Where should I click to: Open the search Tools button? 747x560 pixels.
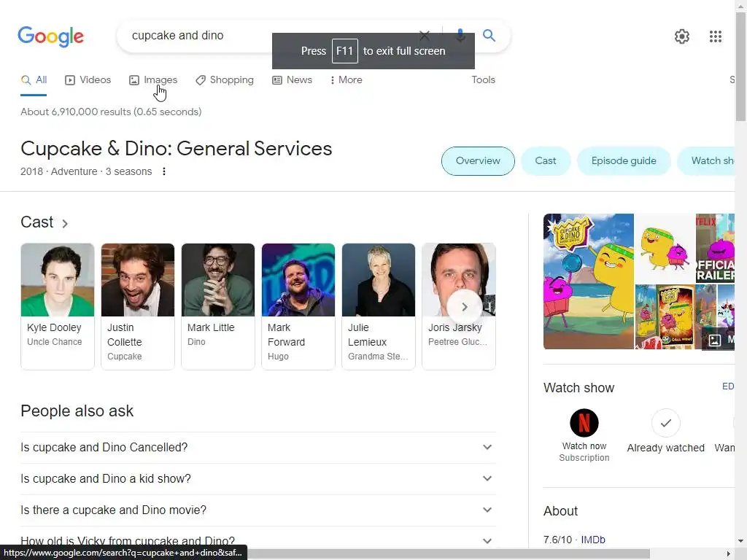click(483, 80)
